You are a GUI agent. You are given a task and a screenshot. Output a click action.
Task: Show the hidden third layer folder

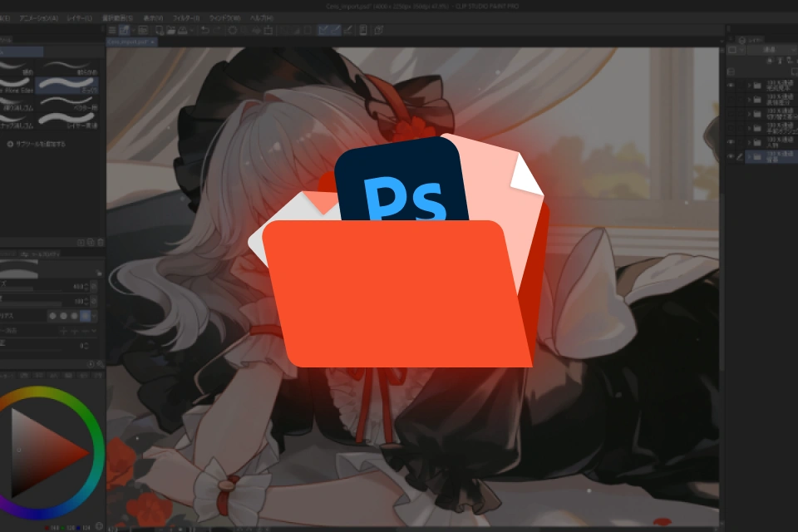[x=731, y=114]
